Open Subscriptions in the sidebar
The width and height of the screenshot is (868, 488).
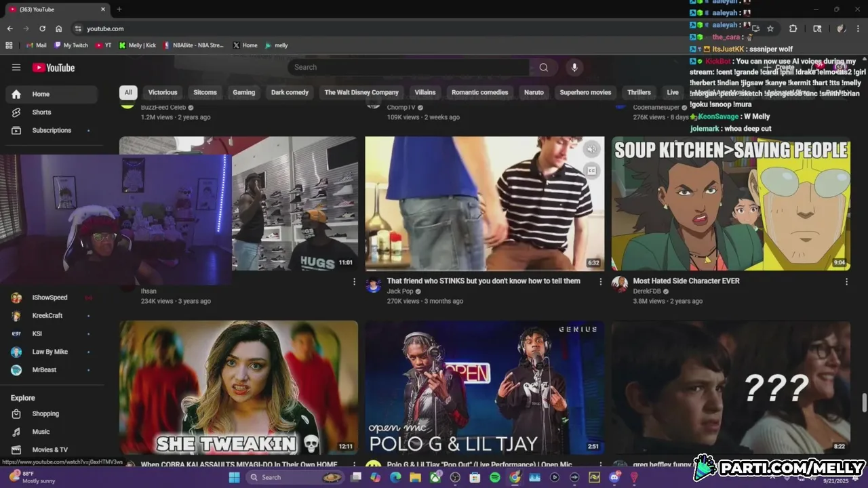coord(52,130)
